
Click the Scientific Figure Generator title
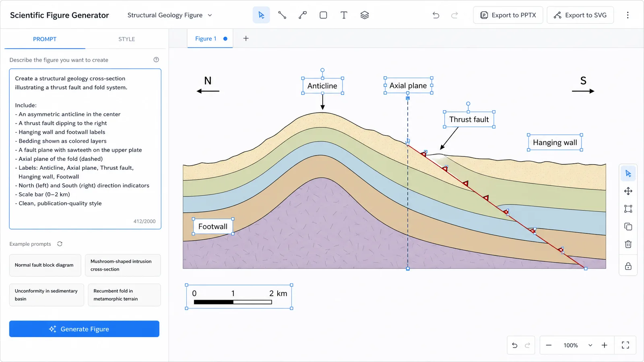point(60,15)
